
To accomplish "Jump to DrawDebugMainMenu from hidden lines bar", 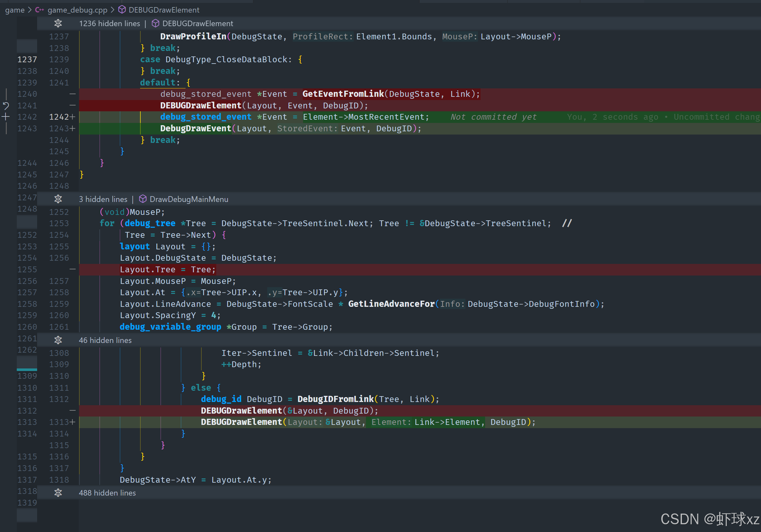I will coord(189,199).
